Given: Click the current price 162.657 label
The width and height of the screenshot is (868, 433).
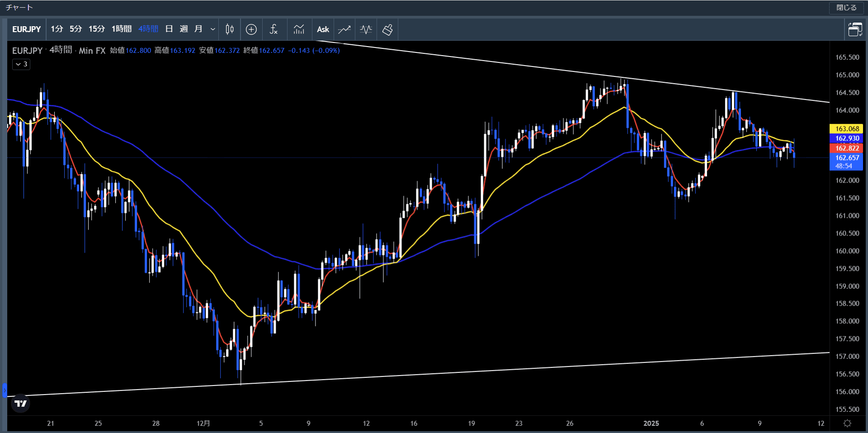Looking at the screenshot, I should (x=846, y=161).
